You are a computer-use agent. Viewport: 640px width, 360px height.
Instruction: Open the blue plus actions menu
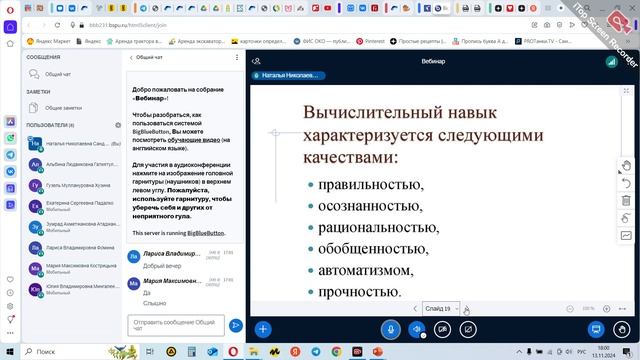(x=263, y=329)
